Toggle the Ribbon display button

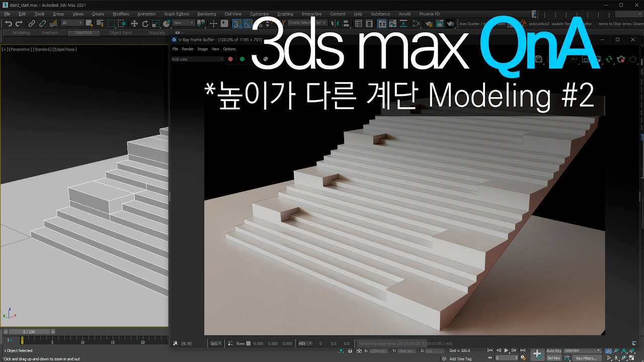pyautogui.click(x=381, y=23)
